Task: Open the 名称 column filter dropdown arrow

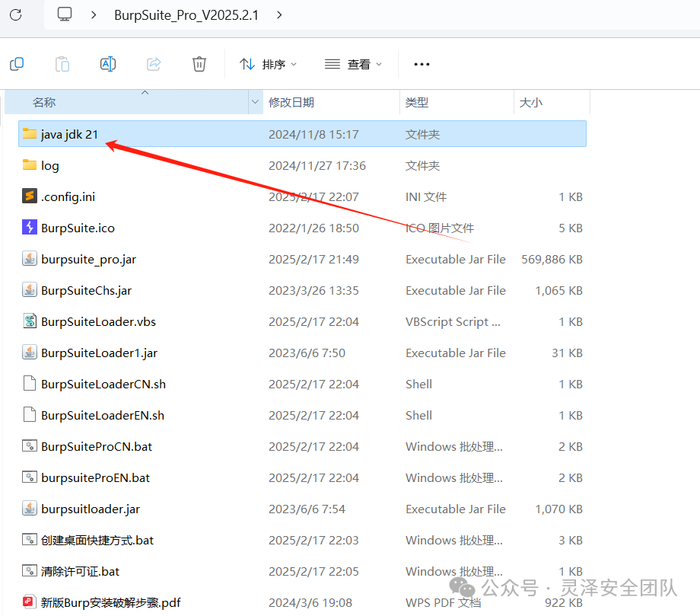Action: (x=256, y=102)
